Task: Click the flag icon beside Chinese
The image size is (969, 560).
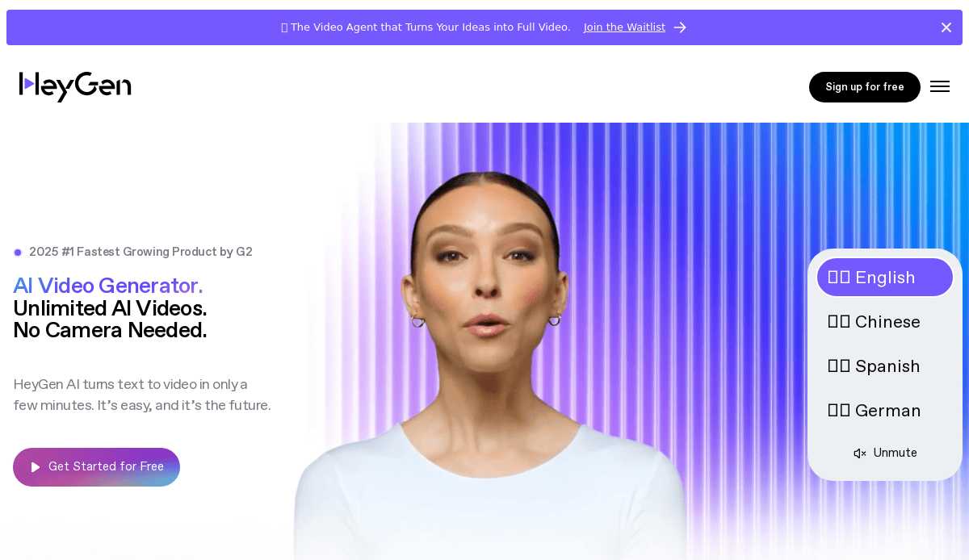Action: 839,322
